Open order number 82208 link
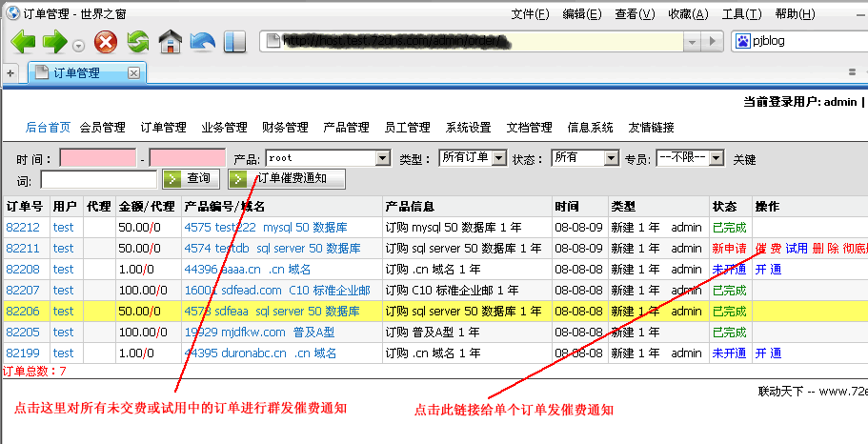 (23, 269)
